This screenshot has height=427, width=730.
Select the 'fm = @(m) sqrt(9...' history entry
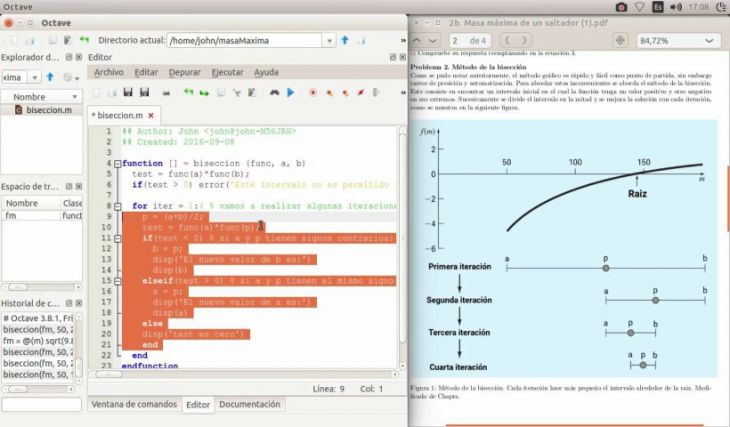[x=38, y=341]
